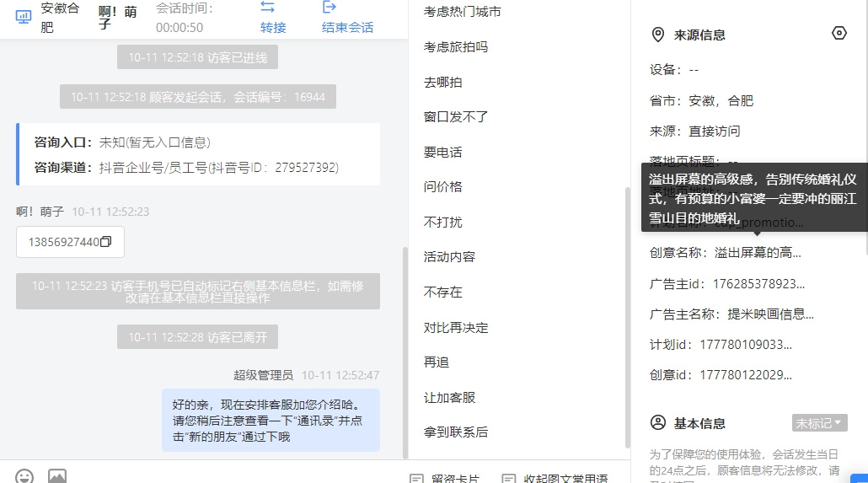Screen dimensions: 868x483
Task: Click the 设备 row in source info
Action: pos(673,70)
